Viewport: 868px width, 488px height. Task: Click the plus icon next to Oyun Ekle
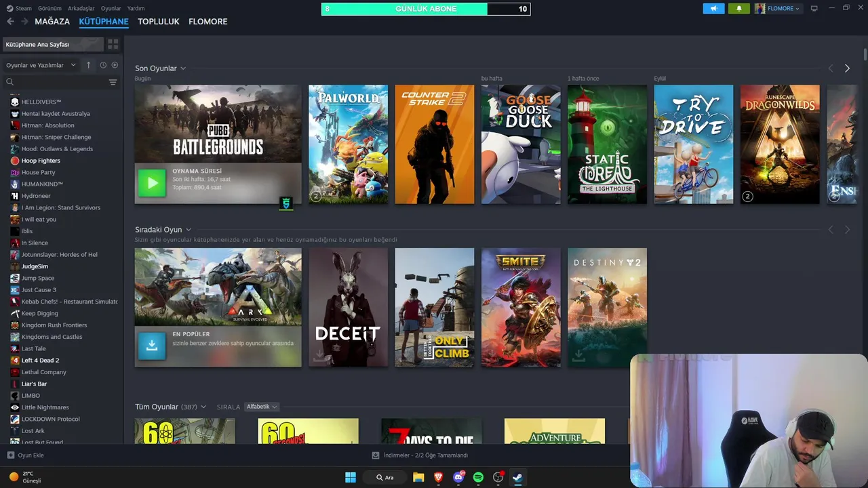coord(10,455)
